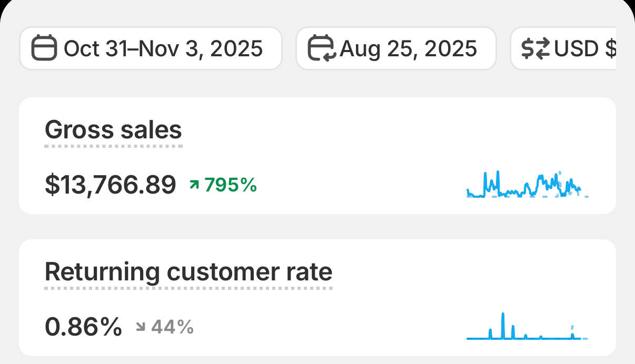This screenshot has height=364, width=635.
Task: Click the $13,766.89 gross sales value
Action: (110, 185)
